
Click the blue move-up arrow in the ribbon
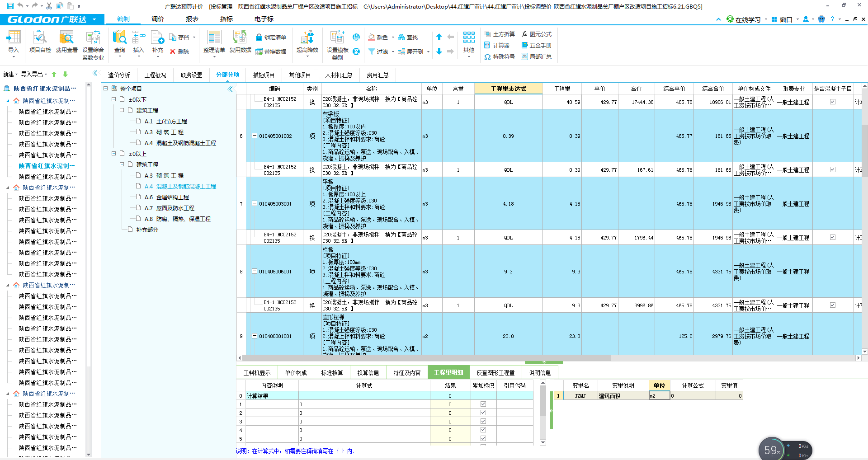(x=439, y=37)
